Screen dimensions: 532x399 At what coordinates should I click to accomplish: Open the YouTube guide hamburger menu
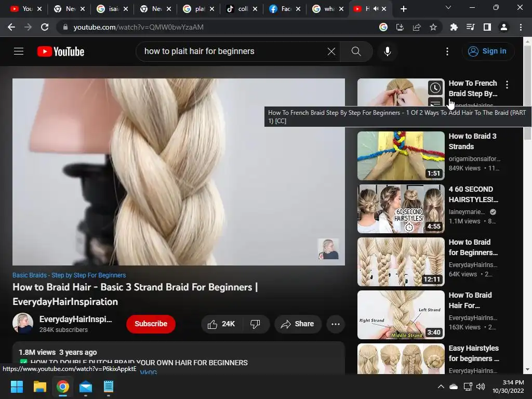(x=19, y=51)
